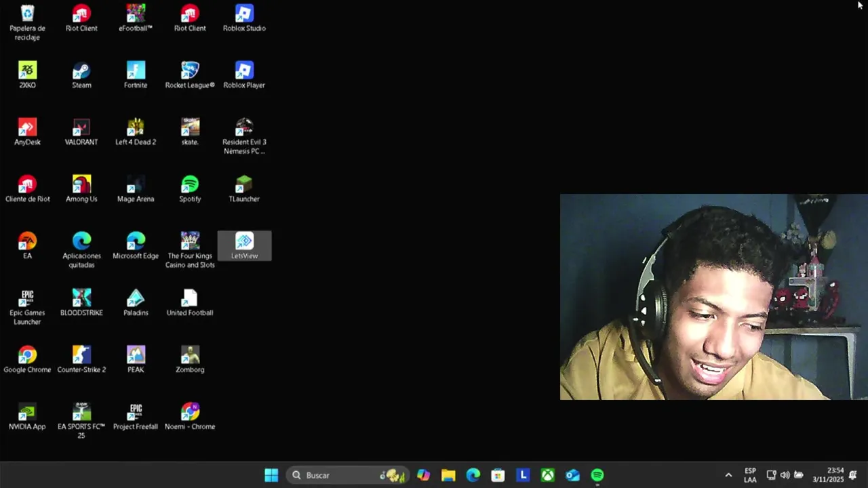The width and height of the screenshot is (868, 488).
Task: Open the ESP LAA language switcher
Action: [x=750, y=475]
